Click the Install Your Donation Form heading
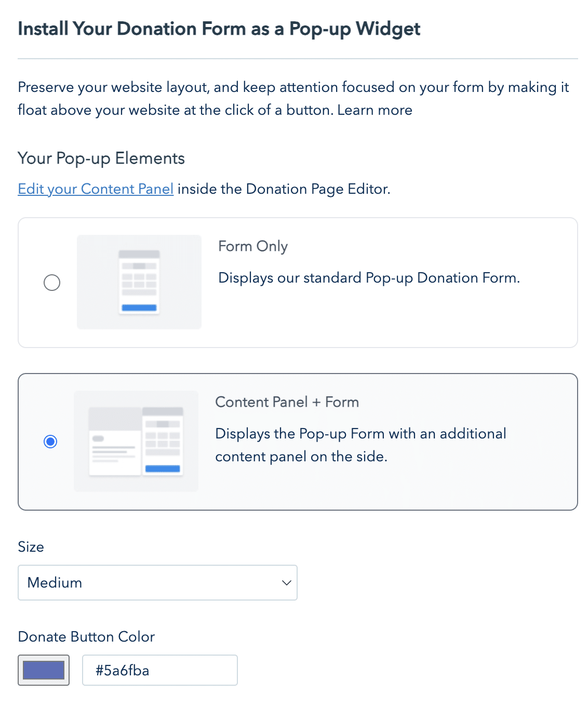 pos(219,29)
